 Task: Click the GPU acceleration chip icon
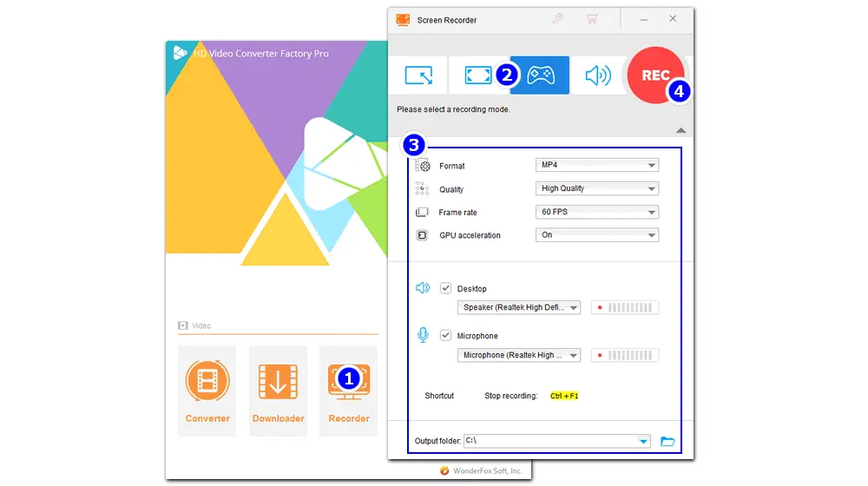coord(422,235)
